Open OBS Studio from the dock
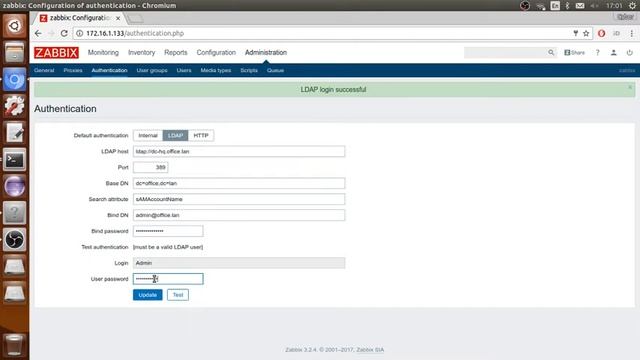The image size is (640, 360). 14,240
